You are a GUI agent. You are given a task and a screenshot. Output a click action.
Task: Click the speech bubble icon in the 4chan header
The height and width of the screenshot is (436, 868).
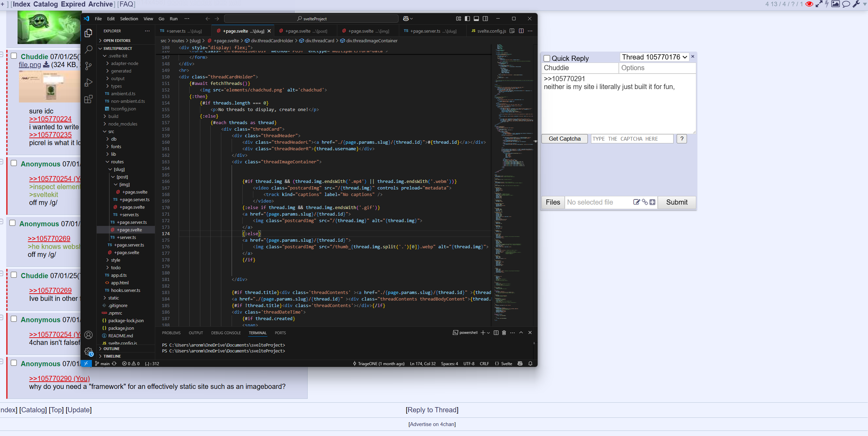pos(846,4)
